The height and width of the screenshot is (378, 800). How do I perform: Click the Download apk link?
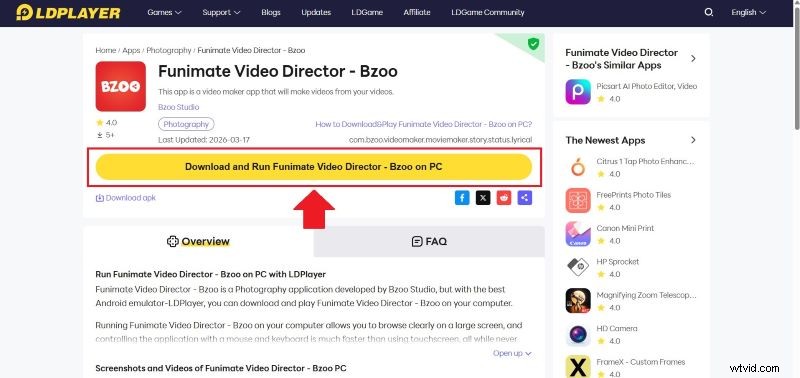click(x=126, y=198)
